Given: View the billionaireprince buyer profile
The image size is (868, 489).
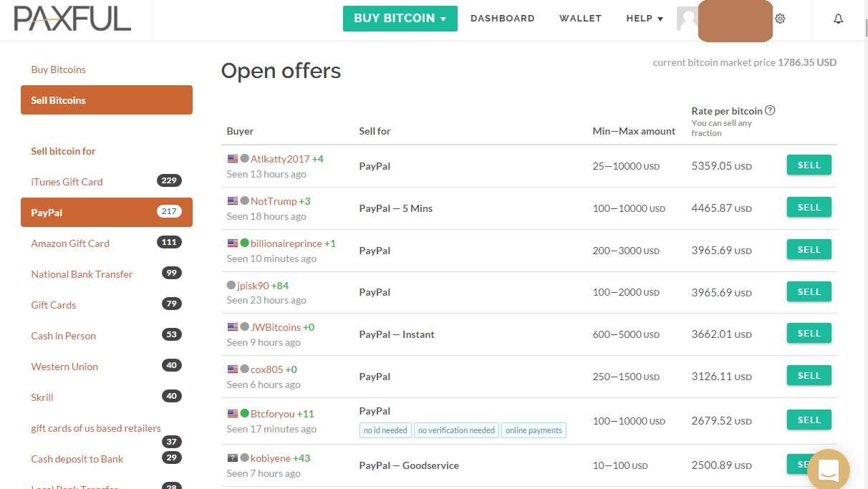Looking at the screenshot, I should pyautogui.click(x=286, y=243).
